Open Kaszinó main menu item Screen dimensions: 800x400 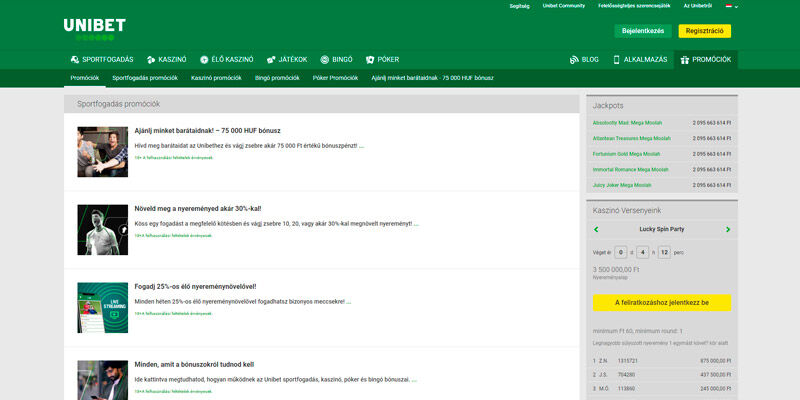pyautogui.click(x=166, y=60)
